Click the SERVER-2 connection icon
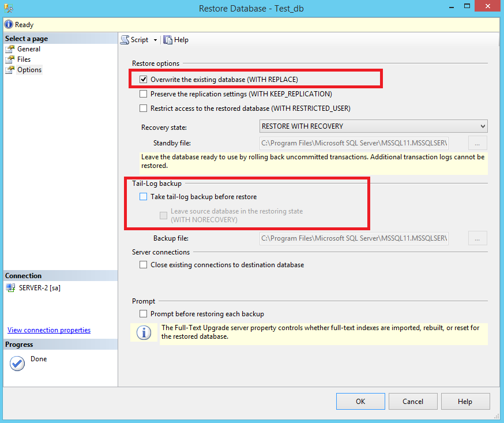The width and height of the screenshot is (504, 423). click(11, 288)
